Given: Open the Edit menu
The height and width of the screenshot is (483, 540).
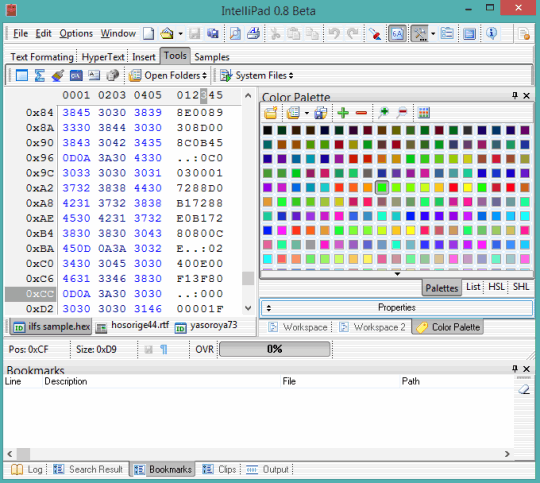Looking at the screenshot, I should [x=43, y=34].
